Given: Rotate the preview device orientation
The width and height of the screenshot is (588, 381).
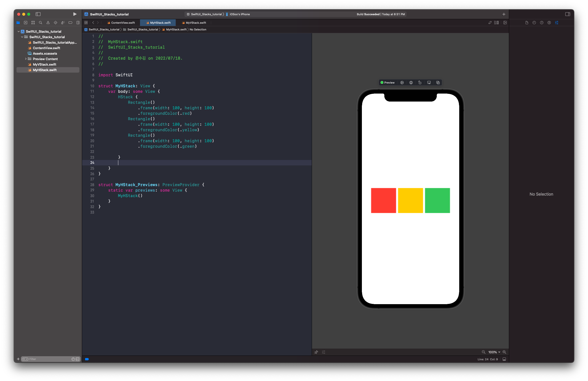Looking at the screenshot, I should pos(420,83).
